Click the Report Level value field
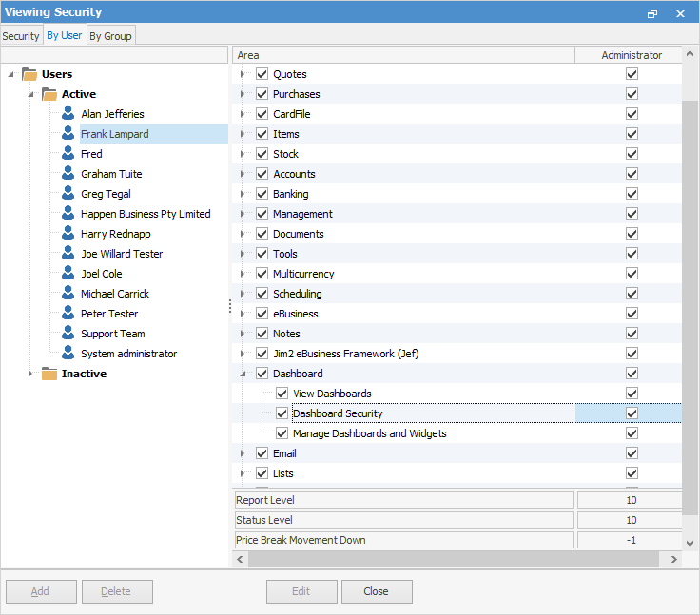 pyautogui.click(x=630, y=500)
